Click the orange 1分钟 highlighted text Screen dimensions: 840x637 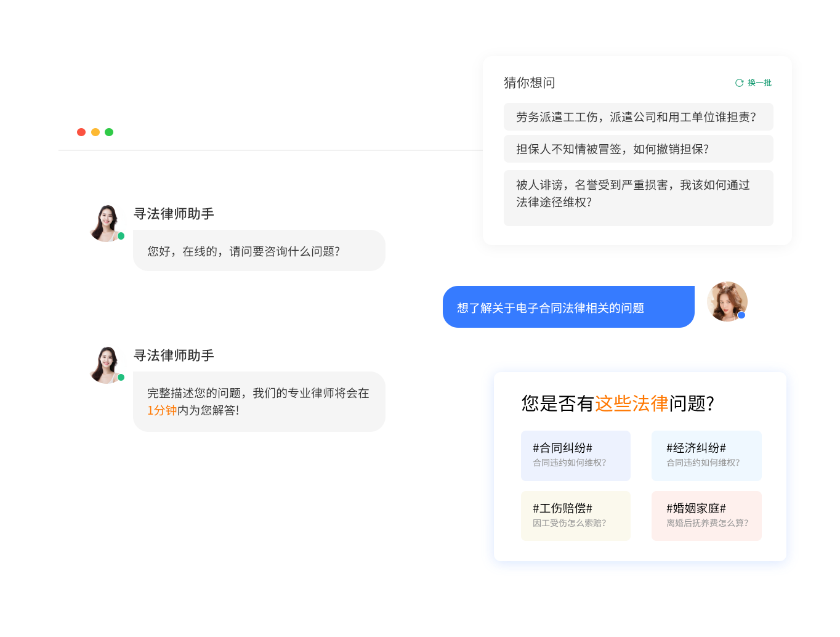(x=162, y=410)
